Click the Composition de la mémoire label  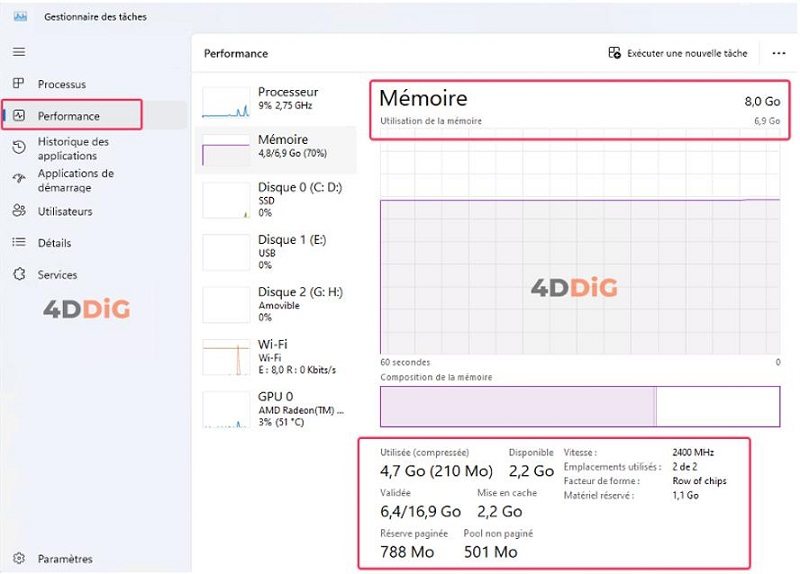pyautogui.click(x=436, y=377)
